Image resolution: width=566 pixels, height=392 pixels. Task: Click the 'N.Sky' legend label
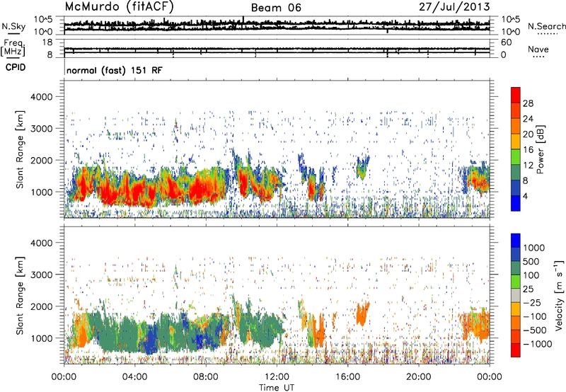pyautogui.click(x=13, y=26)
